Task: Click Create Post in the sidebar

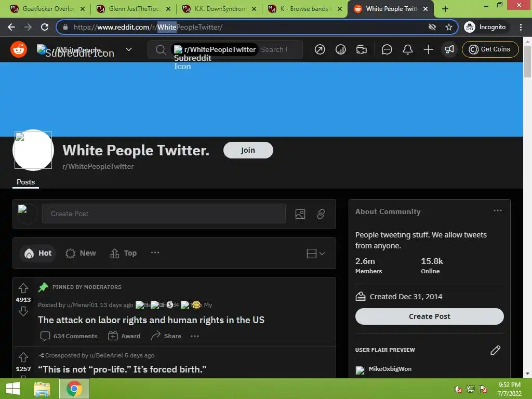Action: pyautogui.click(x=429, y=316)
